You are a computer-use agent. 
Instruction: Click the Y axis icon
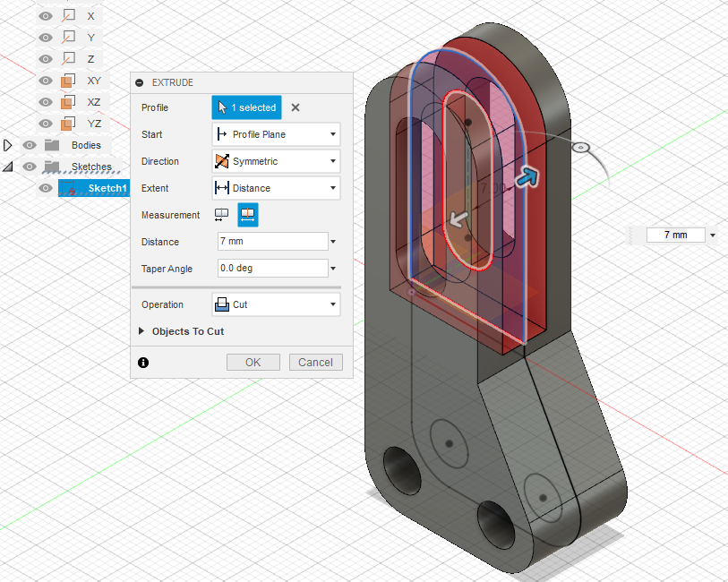68,37
